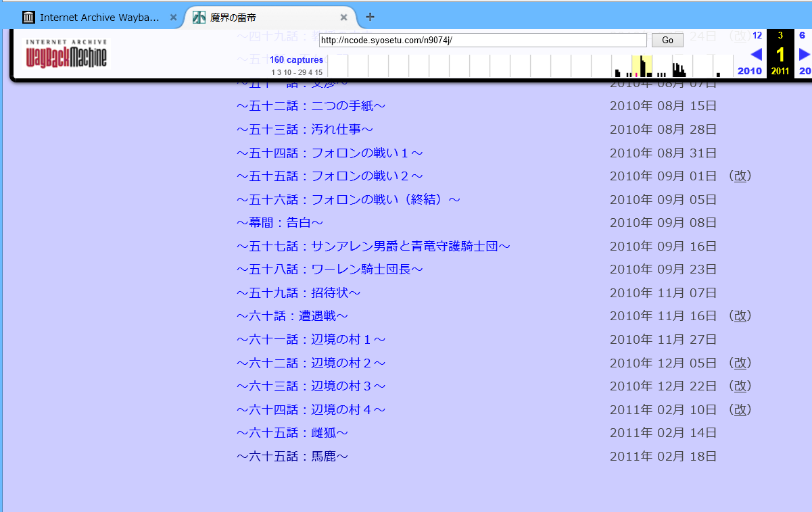Image resolution: width=812 pixels, height=512 pixels.
Task: Select the date 2010年 09月 23日
Action: click(663, 270)
